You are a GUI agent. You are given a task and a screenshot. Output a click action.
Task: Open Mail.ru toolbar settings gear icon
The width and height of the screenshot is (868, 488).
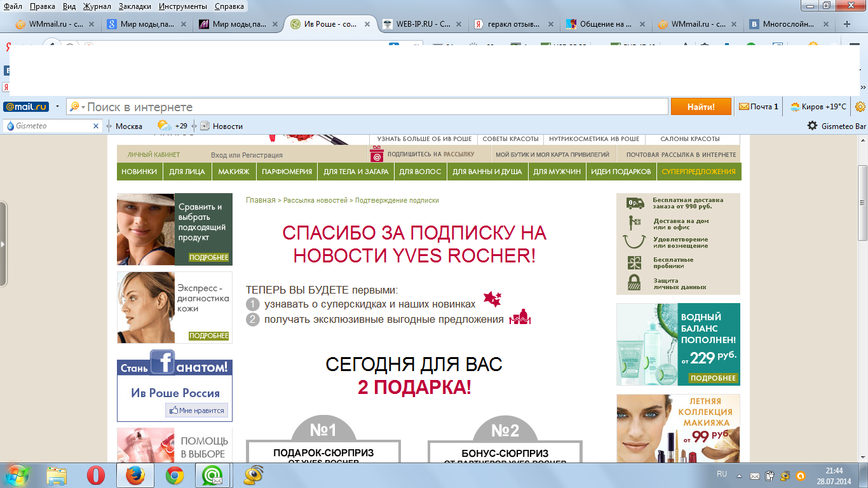click(861, 107)
